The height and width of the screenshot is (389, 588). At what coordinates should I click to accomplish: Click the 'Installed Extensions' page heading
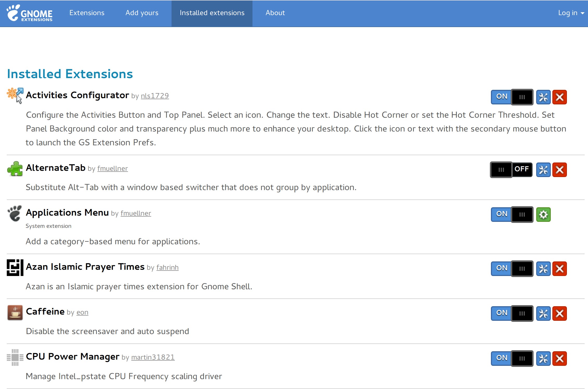pos(70,74)
